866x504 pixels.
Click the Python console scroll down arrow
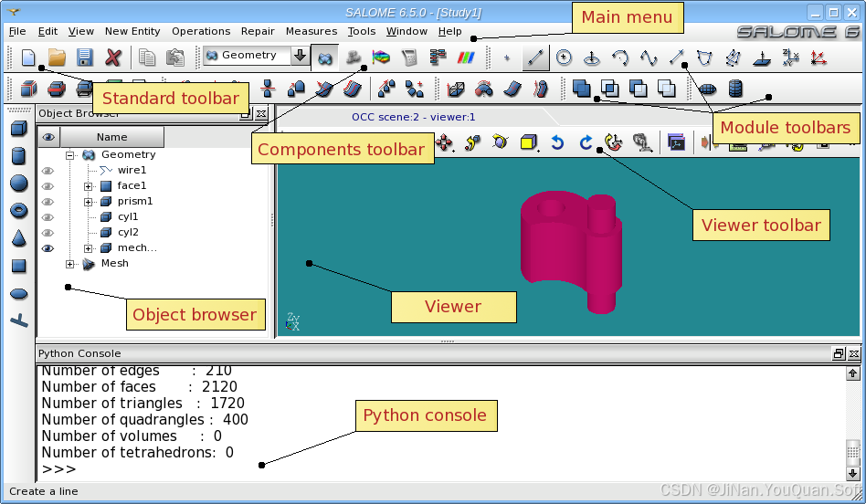click(x=852, y=473)
